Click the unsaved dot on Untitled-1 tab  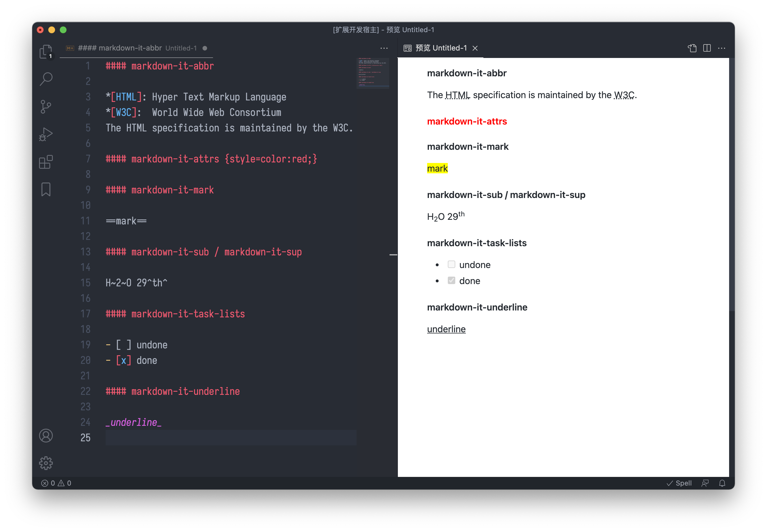205,48
